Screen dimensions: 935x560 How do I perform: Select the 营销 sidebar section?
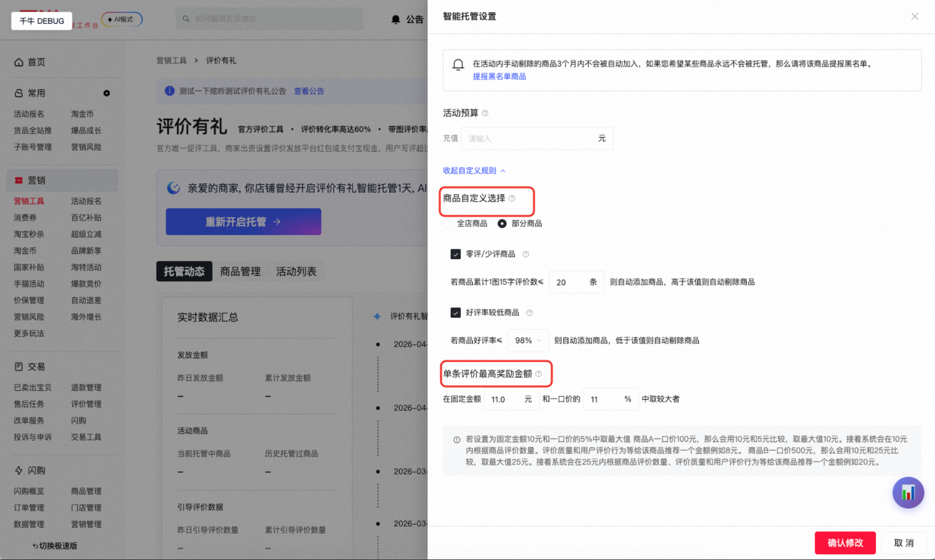(62, 180)
